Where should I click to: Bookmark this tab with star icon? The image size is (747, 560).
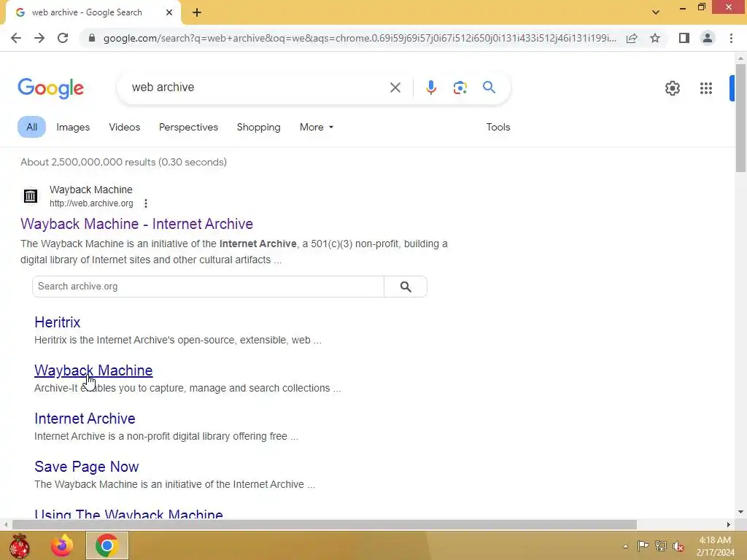tap(655, 38)
